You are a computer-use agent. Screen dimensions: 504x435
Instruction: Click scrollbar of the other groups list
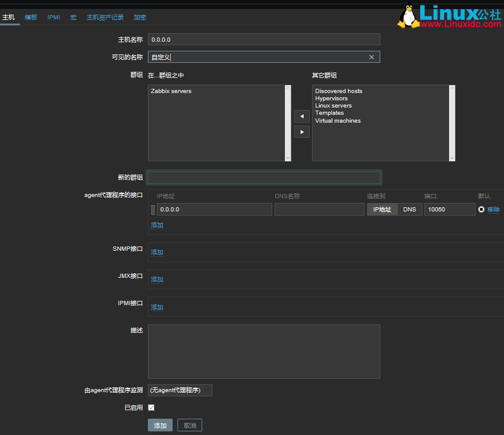(452, 123)
